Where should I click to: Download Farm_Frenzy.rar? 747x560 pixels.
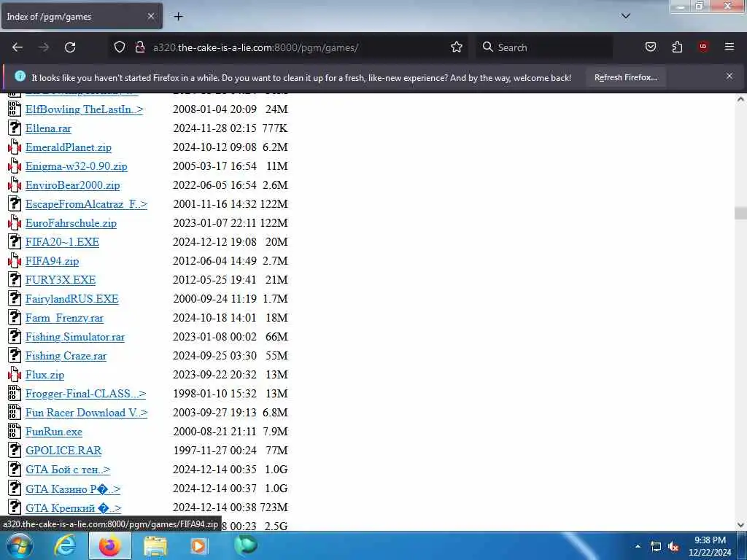coord(64,318)
